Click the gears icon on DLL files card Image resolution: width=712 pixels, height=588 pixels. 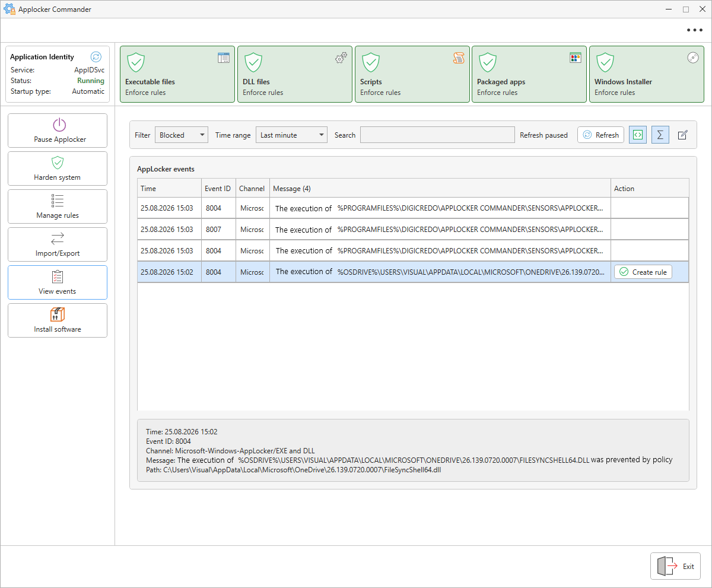click(341, 58)
